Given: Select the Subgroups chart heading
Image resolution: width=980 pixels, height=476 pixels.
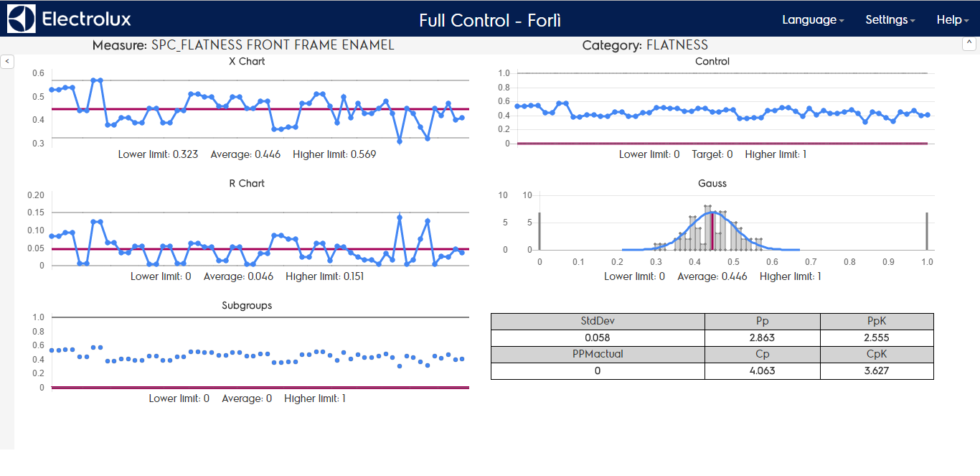Looking at the screenshot, I should (x=247, y=306).
